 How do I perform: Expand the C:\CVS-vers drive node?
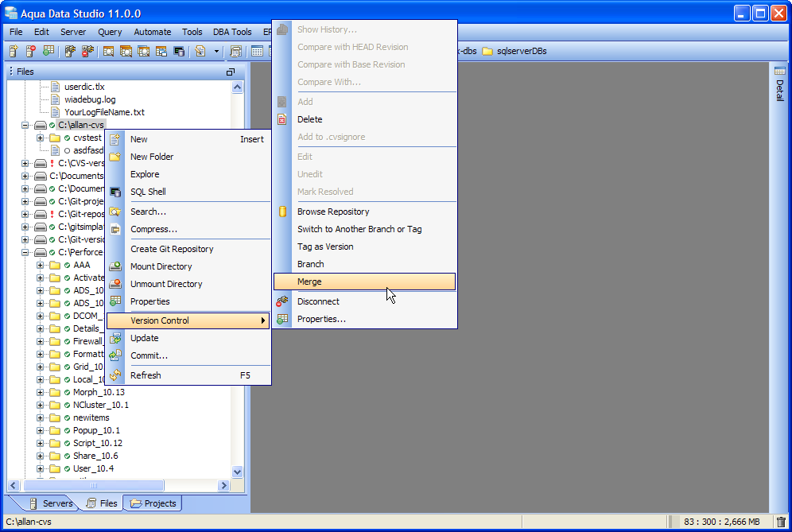pos(25,163)
